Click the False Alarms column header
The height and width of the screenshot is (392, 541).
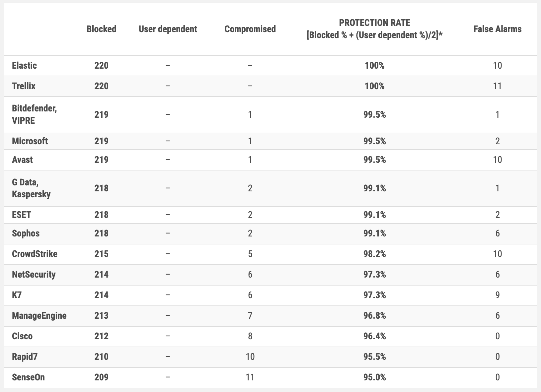[497, 29]
